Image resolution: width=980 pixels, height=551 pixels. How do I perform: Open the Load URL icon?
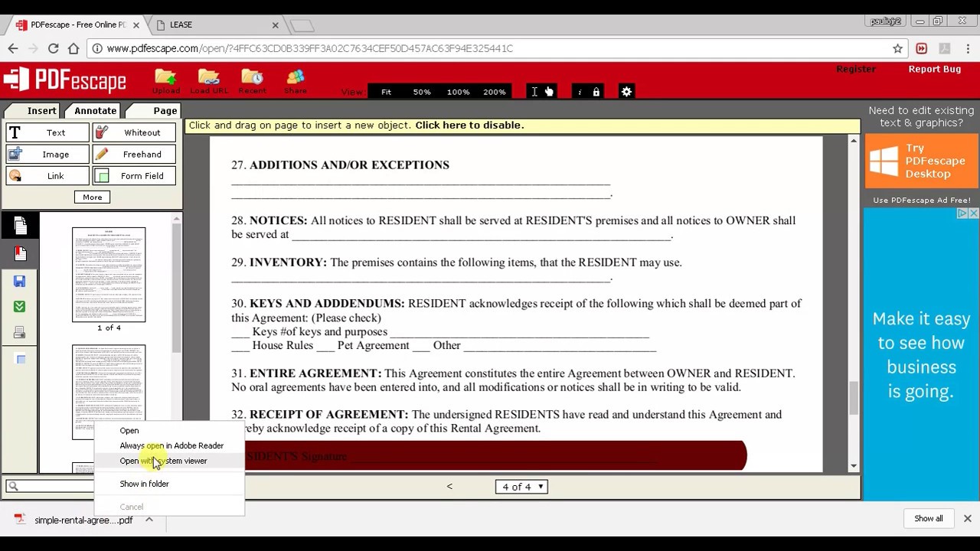(208, 80)
